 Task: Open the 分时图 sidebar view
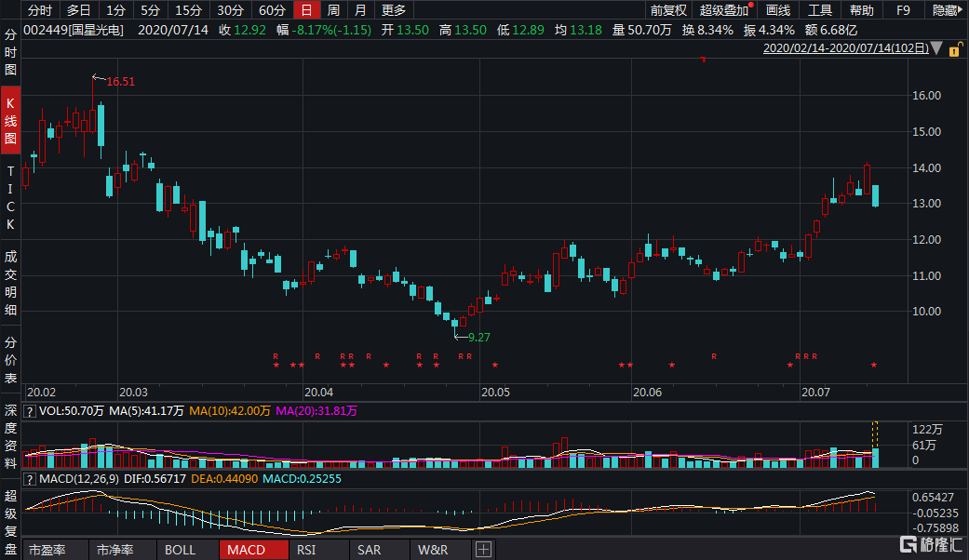click(10, 52)
